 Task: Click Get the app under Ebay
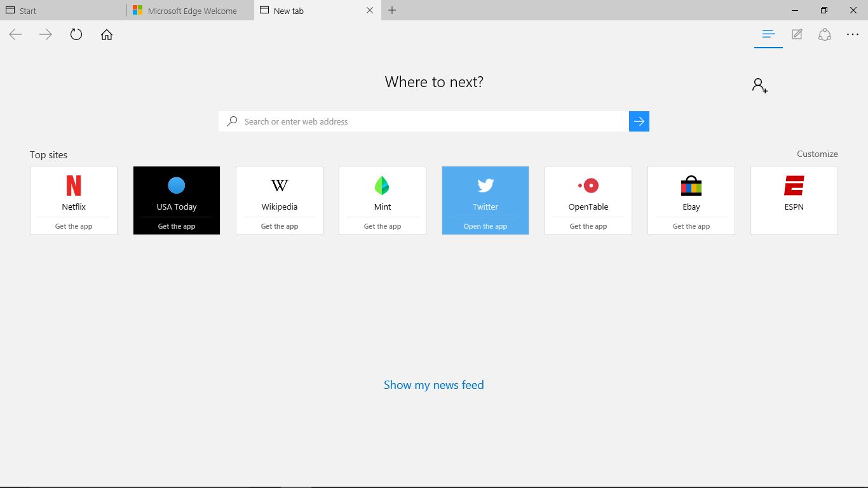coord(691,226)
